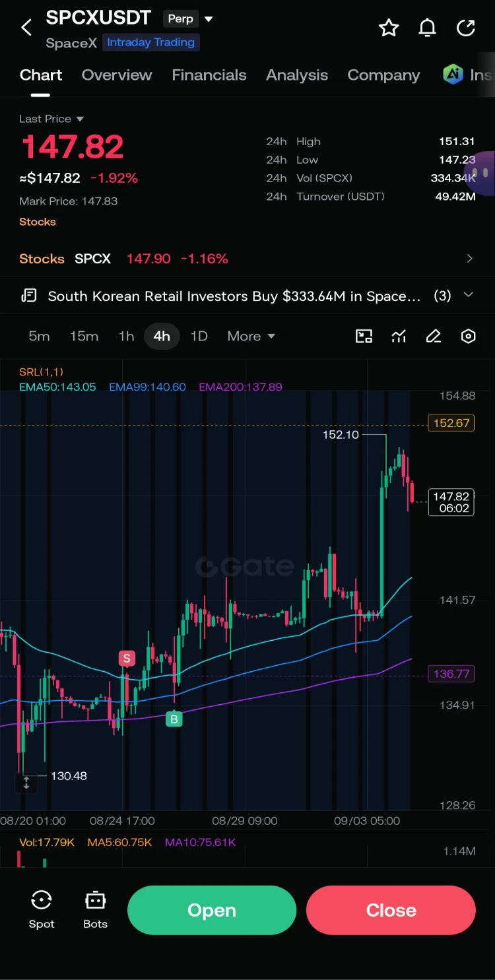Tap the red Close button
This screenshot has height=980, width=495.
391,910
